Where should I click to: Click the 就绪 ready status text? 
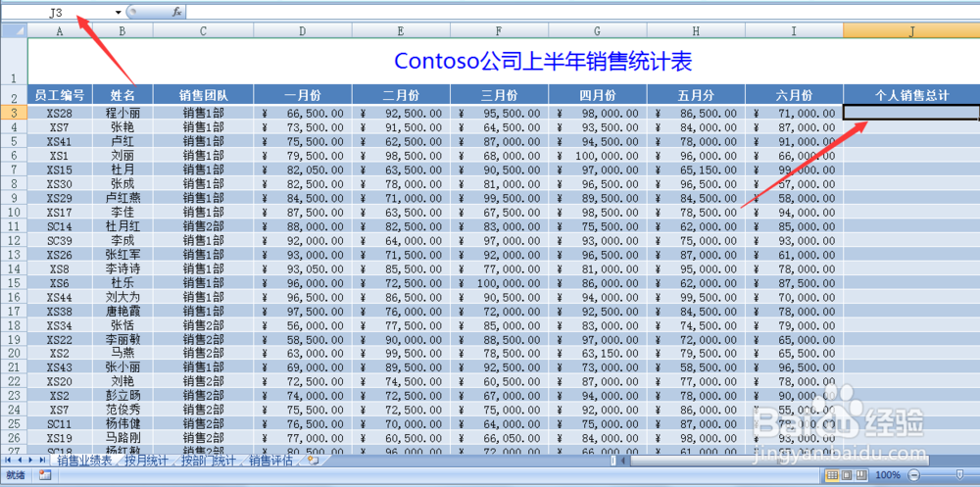click(x=16, y=475)
